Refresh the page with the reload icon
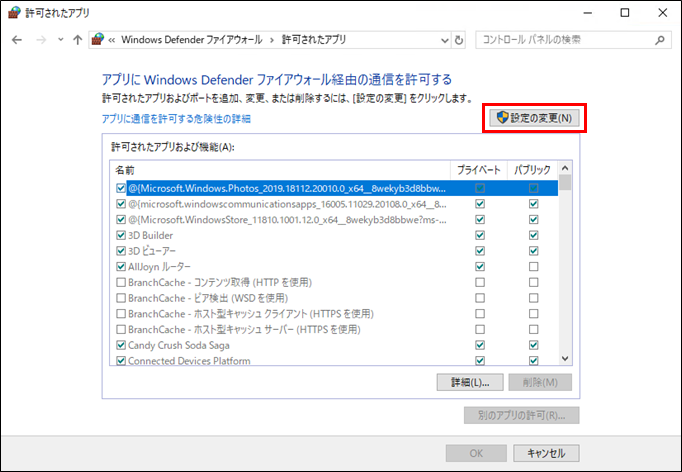 click(x=459, y=40)
